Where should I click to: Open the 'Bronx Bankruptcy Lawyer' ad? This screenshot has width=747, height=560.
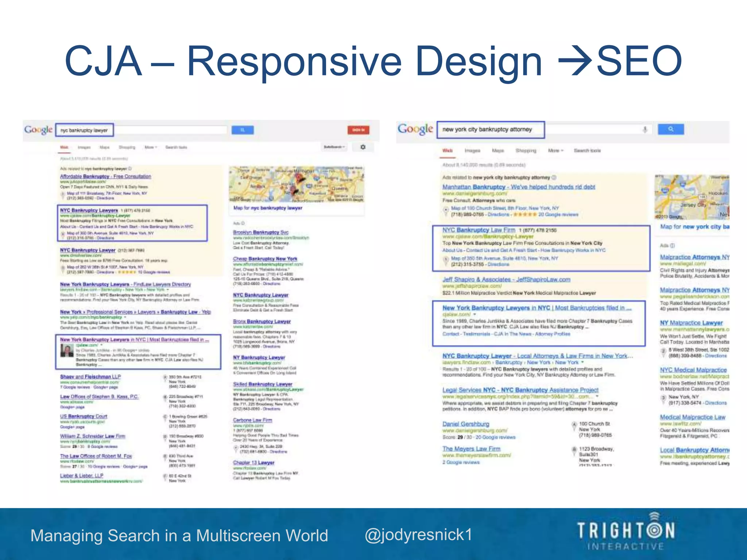262,321
